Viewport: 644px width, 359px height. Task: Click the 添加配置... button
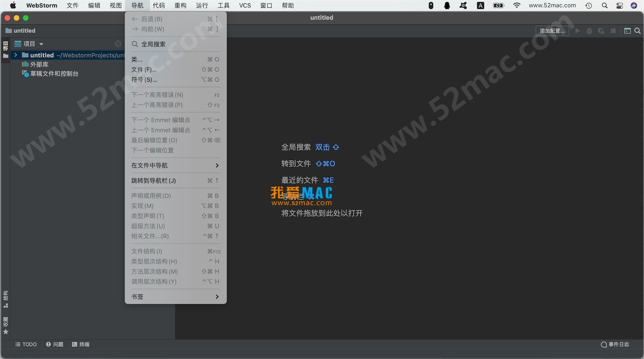tap(552, 31)
